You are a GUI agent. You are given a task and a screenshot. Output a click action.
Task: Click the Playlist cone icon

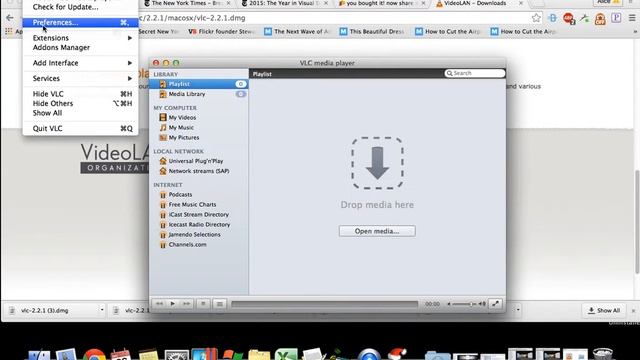[x=163, y=84]
